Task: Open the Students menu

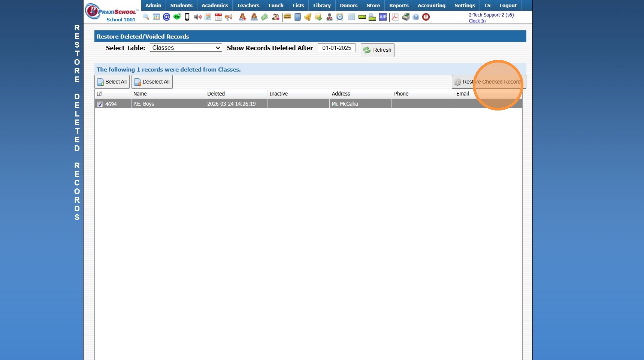Action: pos(181,5)
